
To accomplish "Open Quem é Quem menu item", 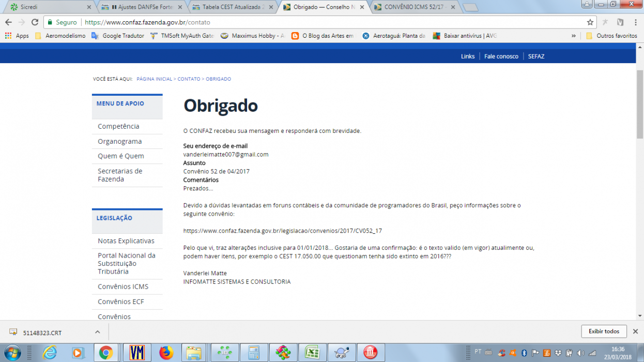I will pos(121,156).
